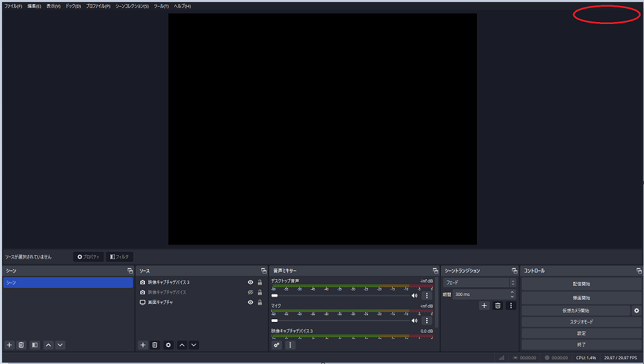Screen dimensions: 644x364
Task: Click the audio mixer vertical scrollbar
Action: [x=437, y=303]
